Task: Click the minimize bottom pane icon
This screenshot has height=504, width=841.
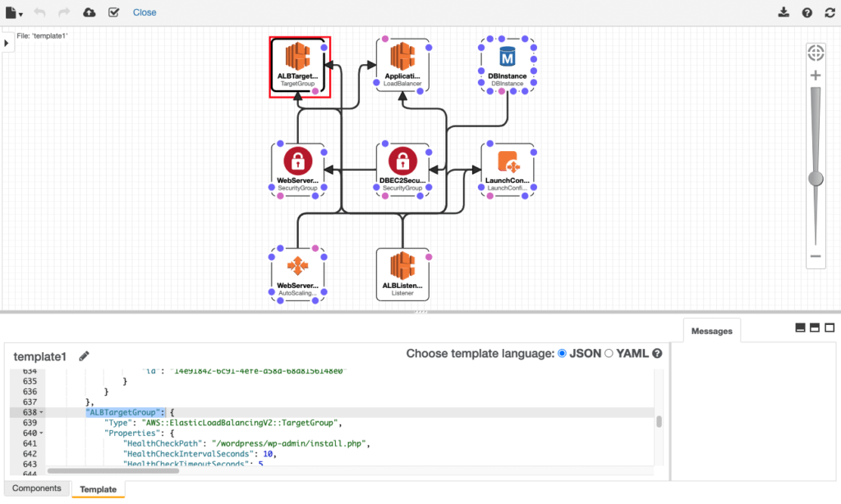Action: click(x=800, y=328)
